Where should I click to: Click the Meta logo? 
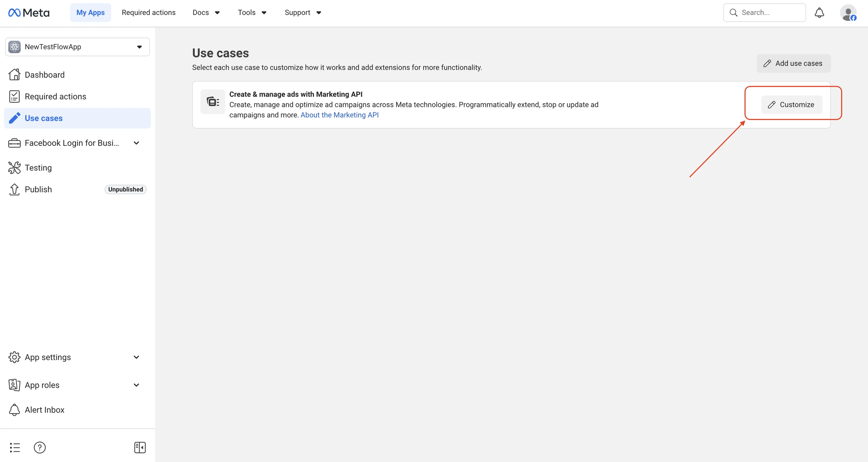click(x=29, y=13)
